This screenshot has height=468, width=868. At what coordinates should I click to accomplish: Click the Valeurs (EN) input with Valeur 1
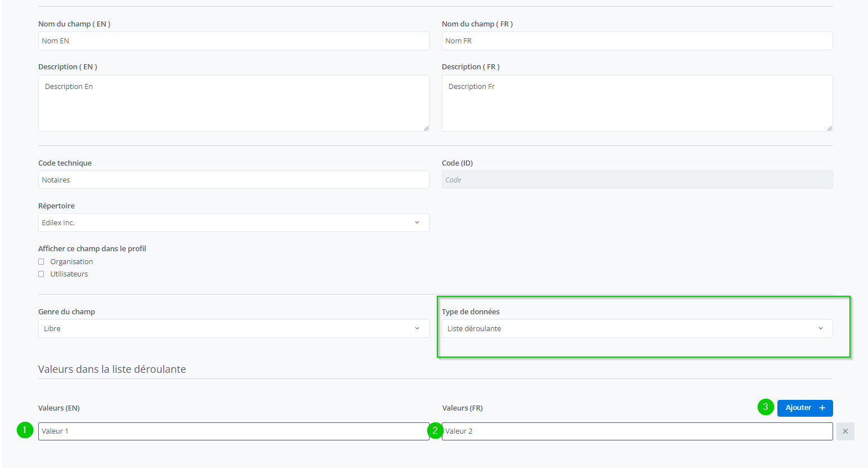click(x=233, y=431)
